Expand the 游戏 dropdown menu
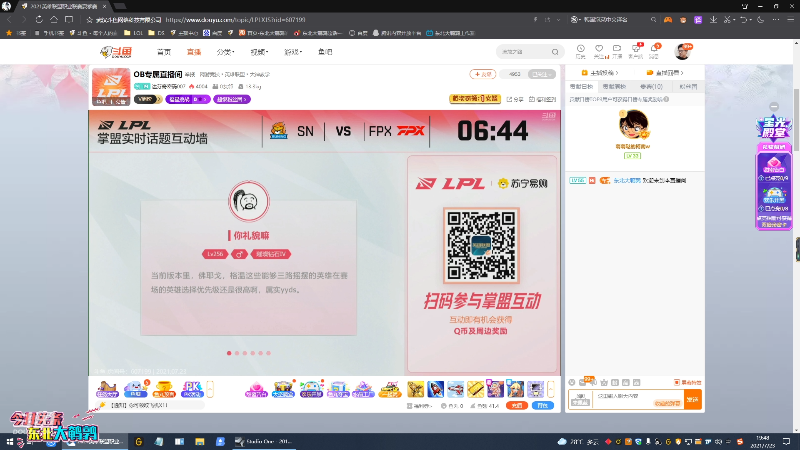The height and width of the screenshot is (450, 800). tap(293, 52)
